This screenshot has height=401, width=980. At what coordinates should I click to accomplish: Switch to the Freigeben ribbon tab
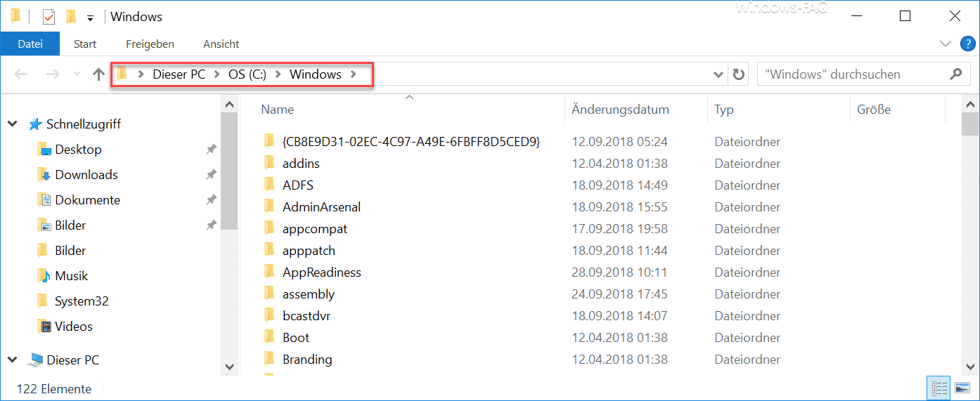150,44
